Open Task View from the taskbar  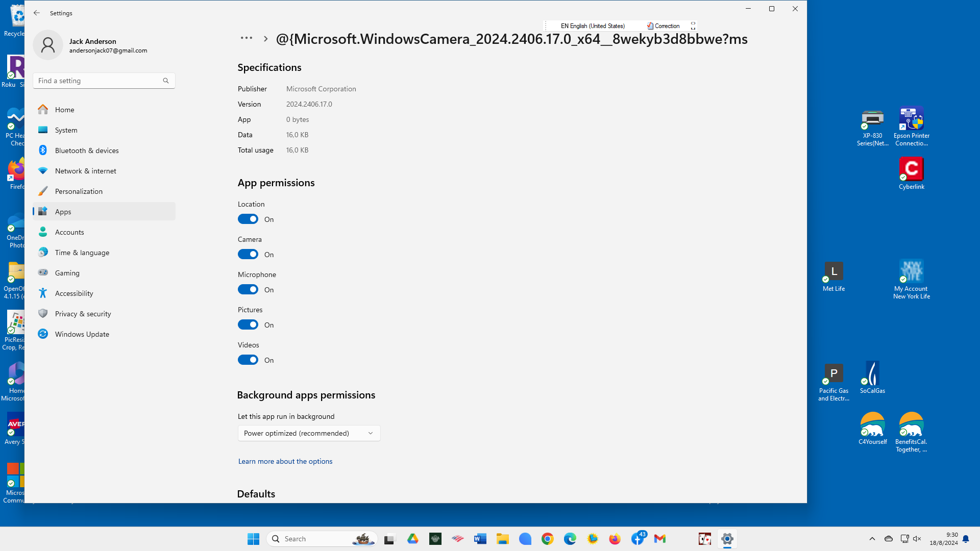tap(390, 539)
